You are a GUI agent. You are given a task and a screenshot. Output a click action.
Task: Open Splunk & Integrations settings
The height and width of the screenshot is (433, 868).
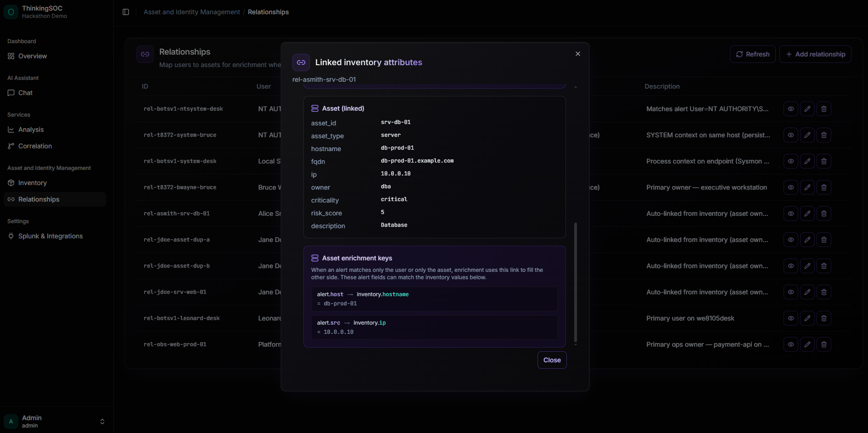[55, 236]
